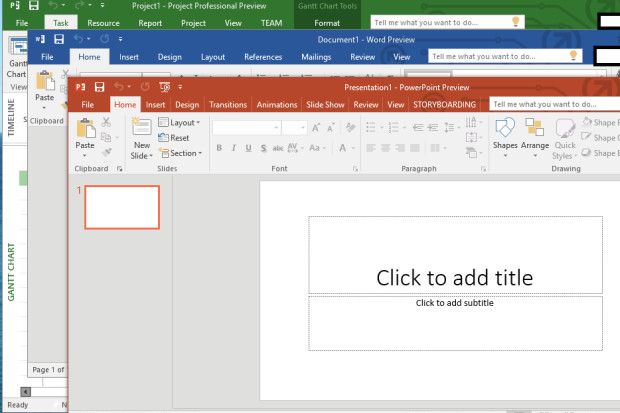The height and width of the screenshot is (413, 620).
Task: Click the Reset slide button
Action: pyautogui.click(x=174, y=138)
